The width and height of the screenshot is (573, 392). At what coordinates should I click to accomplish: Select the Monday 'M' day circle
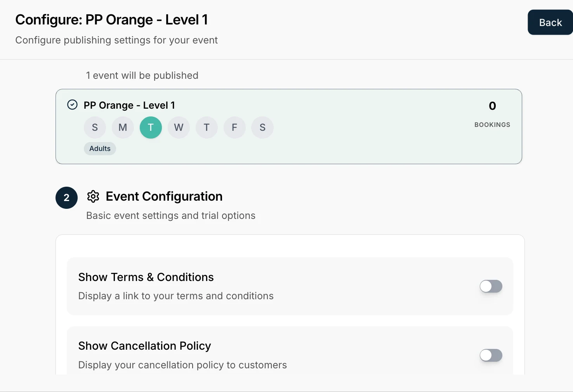coord(123,128)
